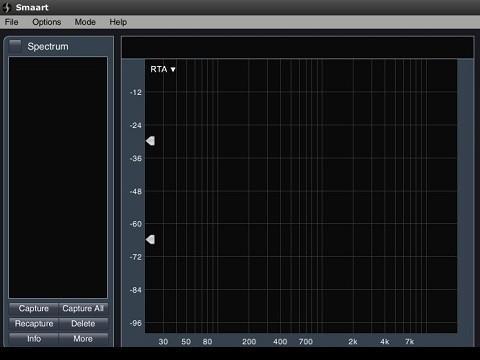
Task: Expand the RTA graph type dropdown
Action: tap(163, 69)
